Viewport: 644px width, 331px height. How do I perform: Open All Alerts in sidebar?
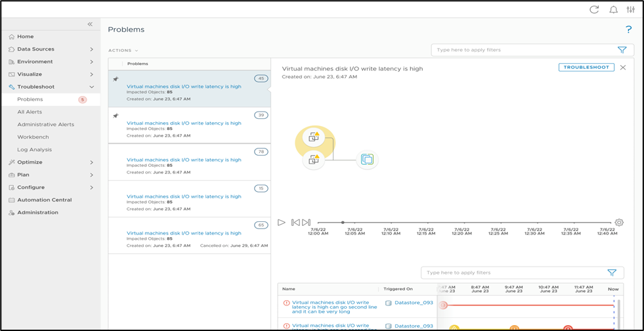click(x=30, y=112)
